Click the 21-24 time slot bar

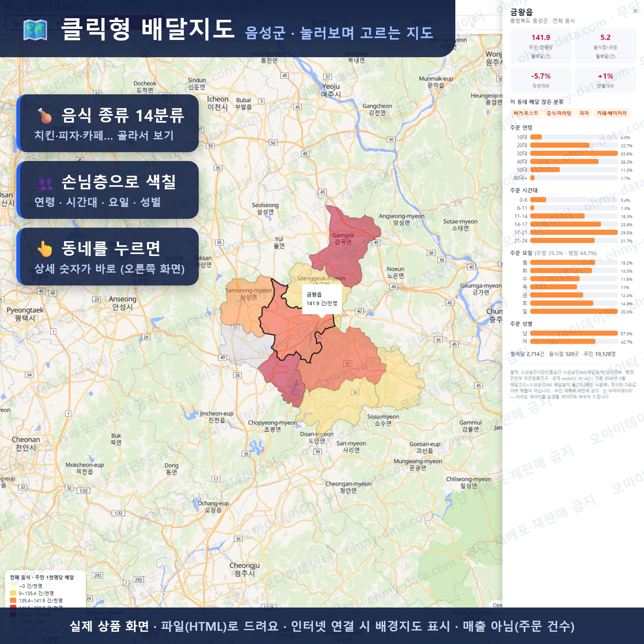(574, 241)
